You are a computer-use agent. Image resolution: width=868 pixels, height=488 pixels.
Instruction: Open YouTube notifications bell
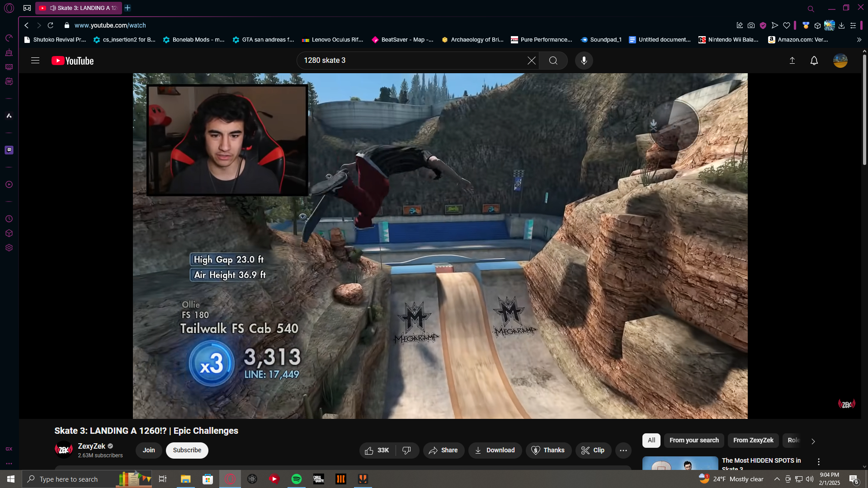coord(814,61)
